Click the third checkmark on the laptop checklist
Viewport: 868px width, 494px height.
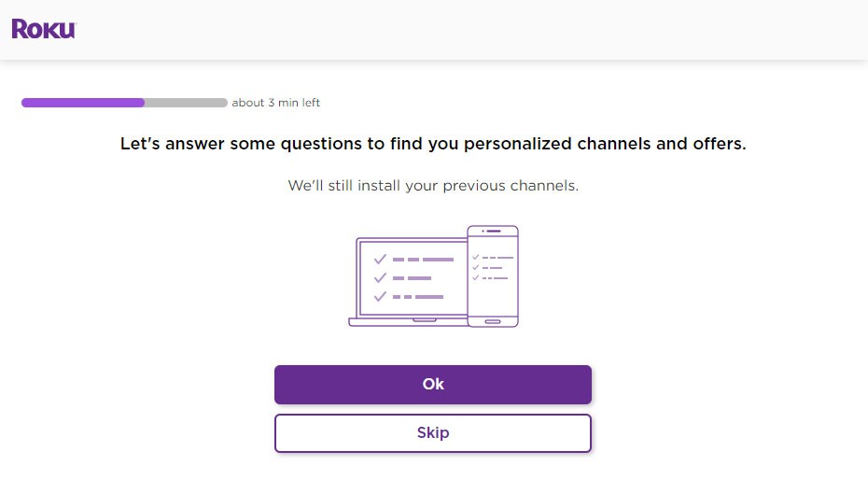coord(380,296)
